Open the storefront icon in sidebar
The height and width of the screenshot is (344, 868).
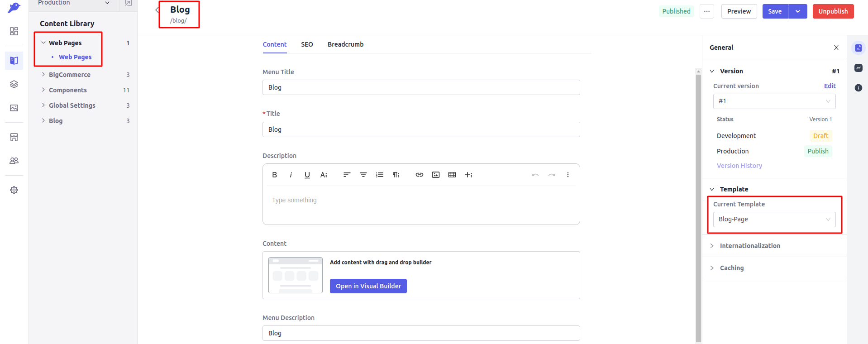pyautogui.click(x=14, y=137)
